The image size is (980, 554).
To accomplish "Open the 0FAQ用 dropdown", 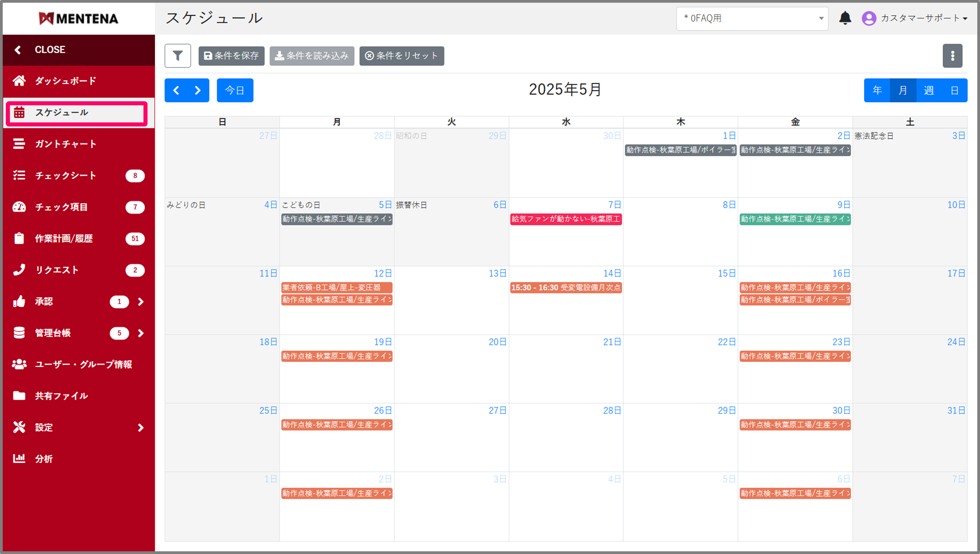I will pos(752,18).
